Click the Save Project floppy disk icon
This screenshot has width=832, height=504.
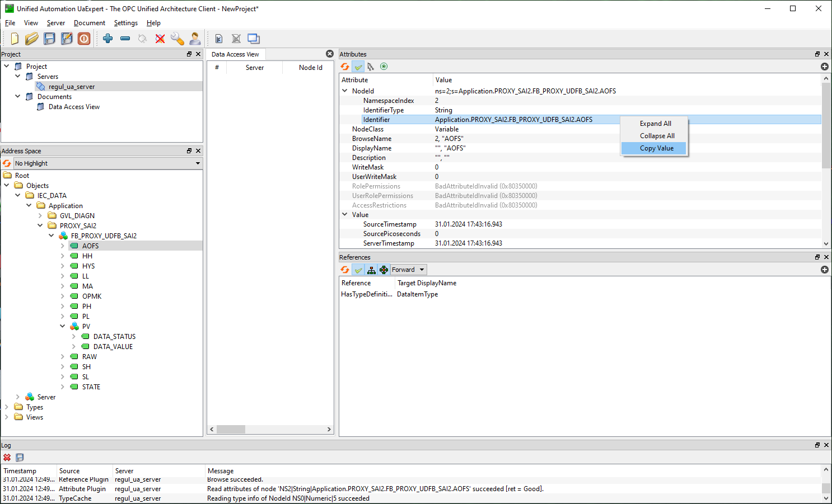(50, 39)
